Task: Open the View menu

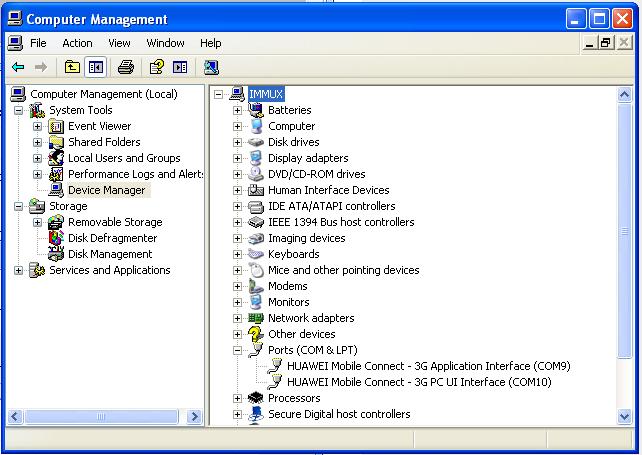Action: click(119, 43)
